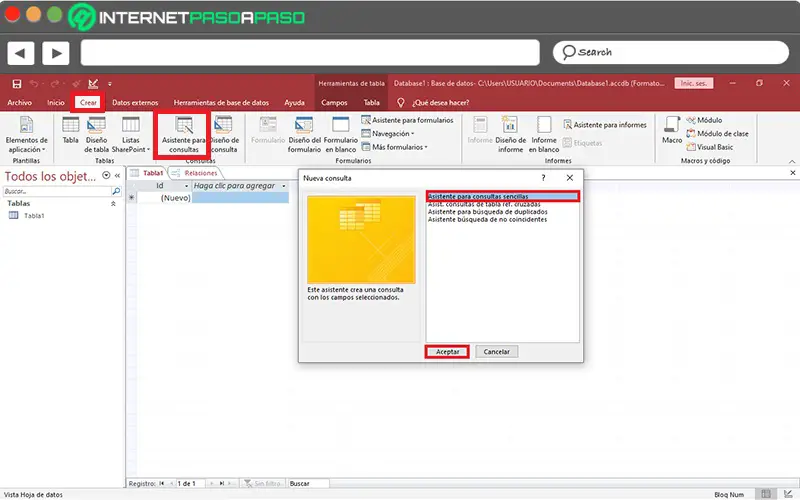Open Diseño de tabla
The height and width of the screenshot is (500, 800).
pyautogui.click(x=96, y=135)
